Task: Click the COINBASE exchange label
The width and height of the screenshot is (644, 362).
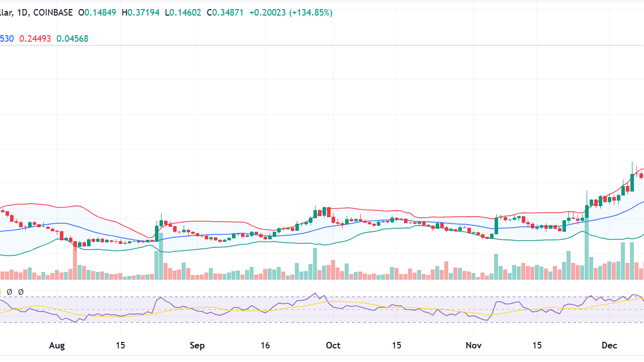Action: [53, 13]
